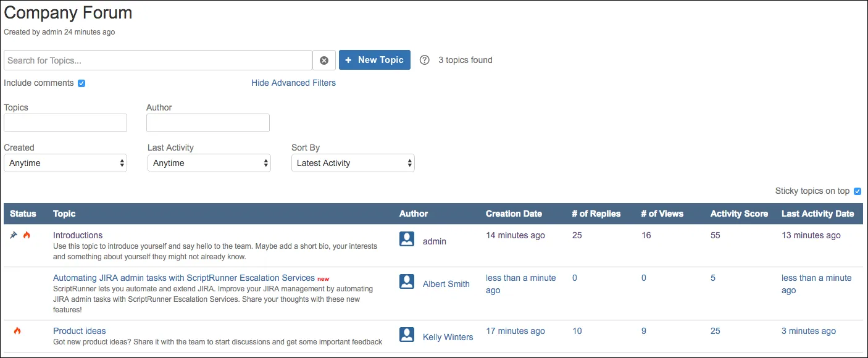This screenshot has height=358, width=868.
Task: Open the Product ideas topic
Action: 80,331
